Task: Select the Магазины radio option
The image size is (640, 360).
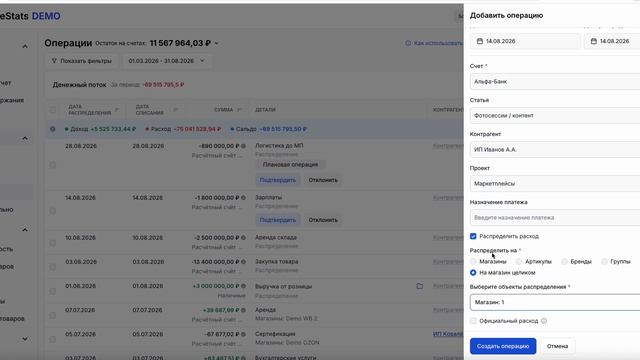Action: 473,262
